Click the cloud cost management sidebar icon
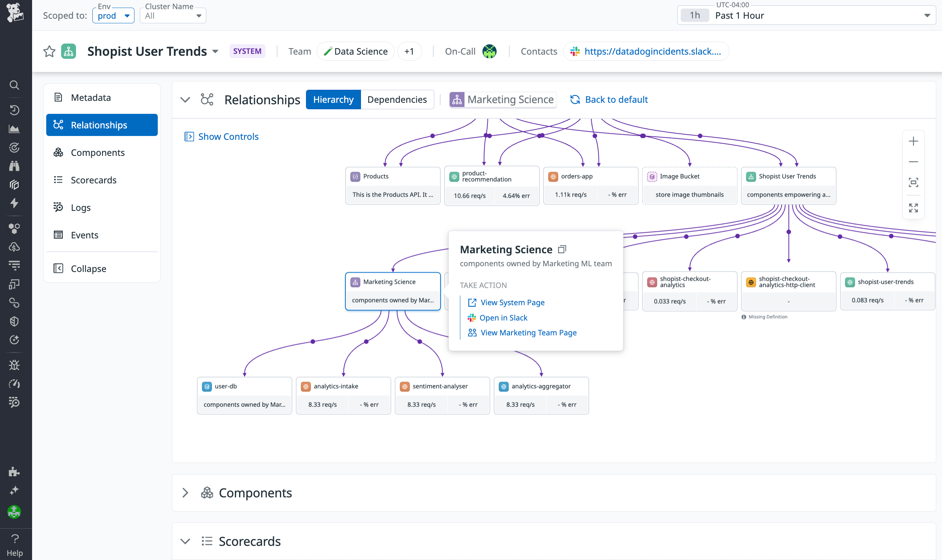Screen dimensions: 942x560 coord(14,247)
